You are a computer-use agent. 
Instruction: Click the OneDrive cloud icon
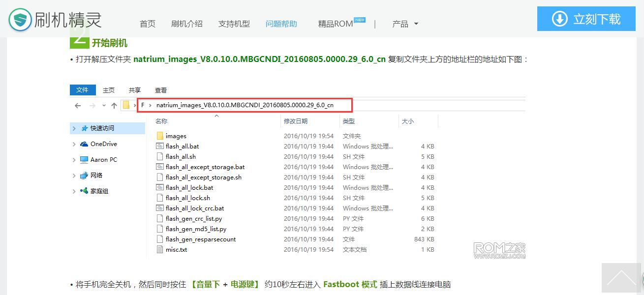[x=84, y=144]
